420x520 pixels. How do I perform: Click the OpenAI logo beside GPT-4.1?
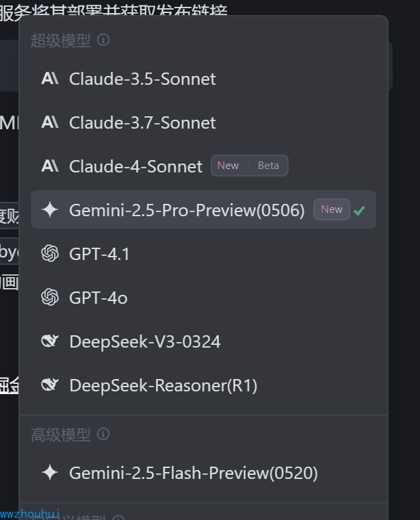(50, 254)
